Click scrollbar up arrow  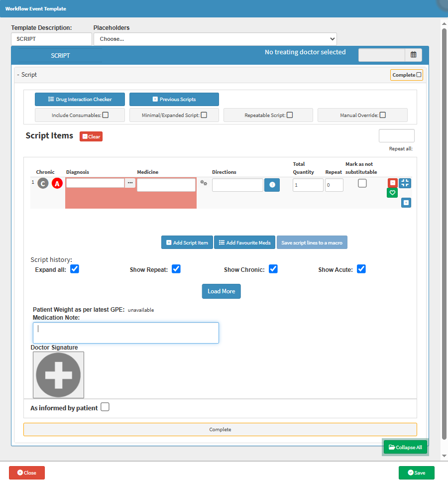tap(445, 23)
